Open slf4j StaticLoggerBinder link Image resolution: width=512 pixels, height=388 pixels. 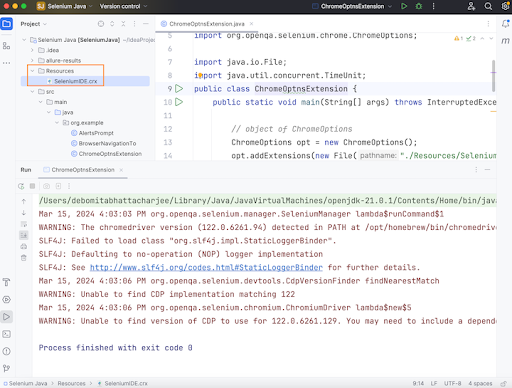(206, 267)
